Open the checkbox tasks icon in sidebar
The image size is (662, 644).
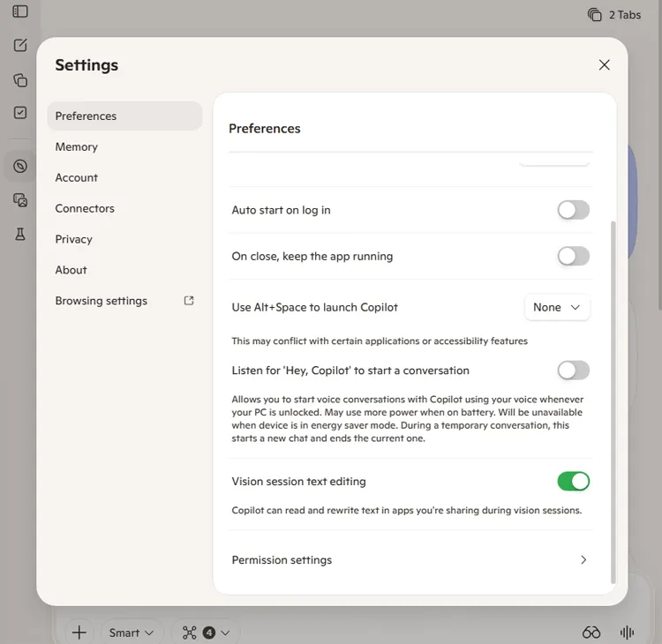(19, 113)
